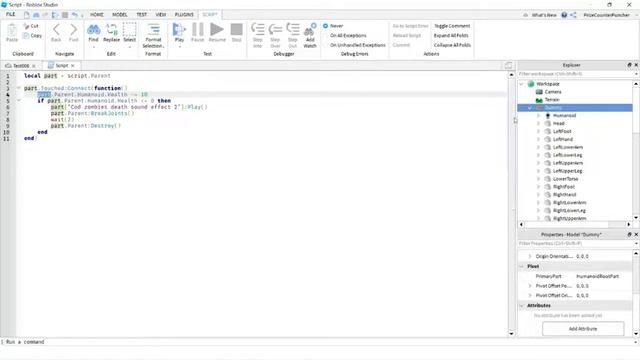640x360 pixels.
Task: Click the Format Selection icon
Action: point(153,29)
